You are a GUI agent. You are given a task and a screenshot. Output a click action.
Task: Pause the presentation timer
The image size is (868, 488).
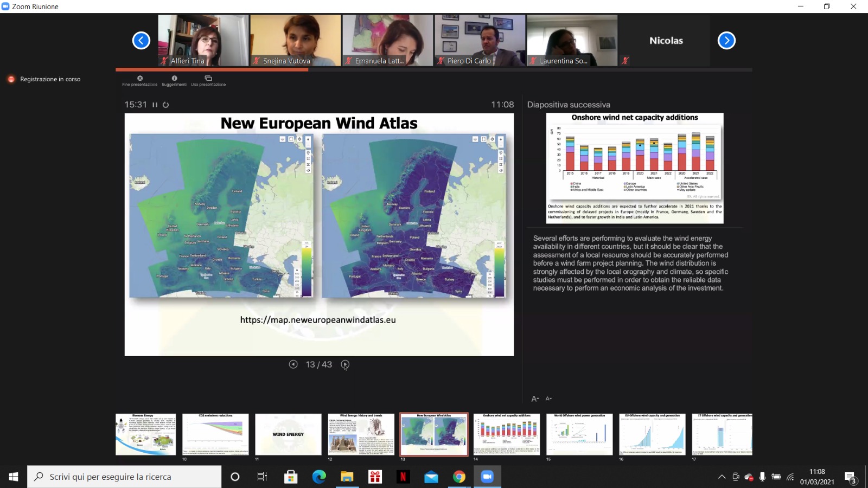point(155,105)
